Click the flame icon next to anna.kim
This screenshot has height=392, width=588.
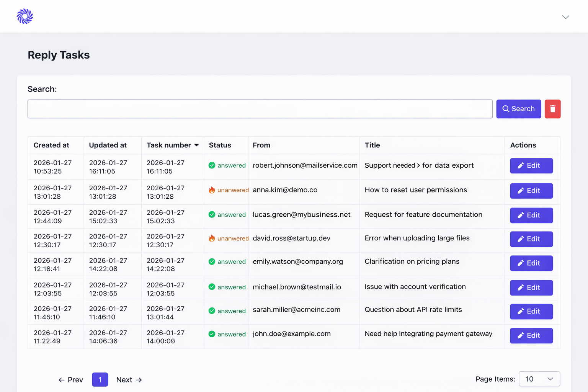click(212, 190)
